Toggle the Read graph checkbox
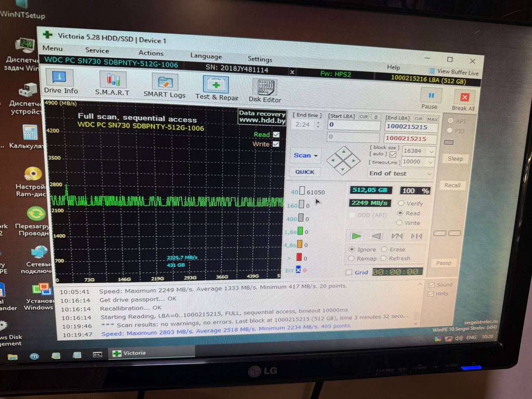 coord(276,134)
